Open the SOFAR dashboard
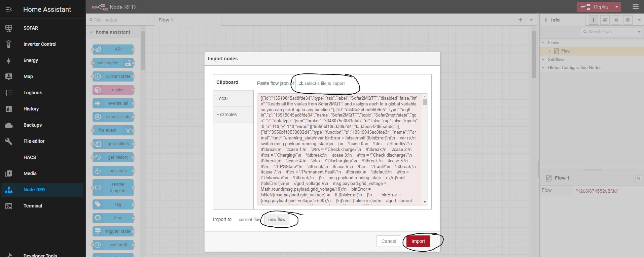This screenshot has height=257, width=644. 43,28
